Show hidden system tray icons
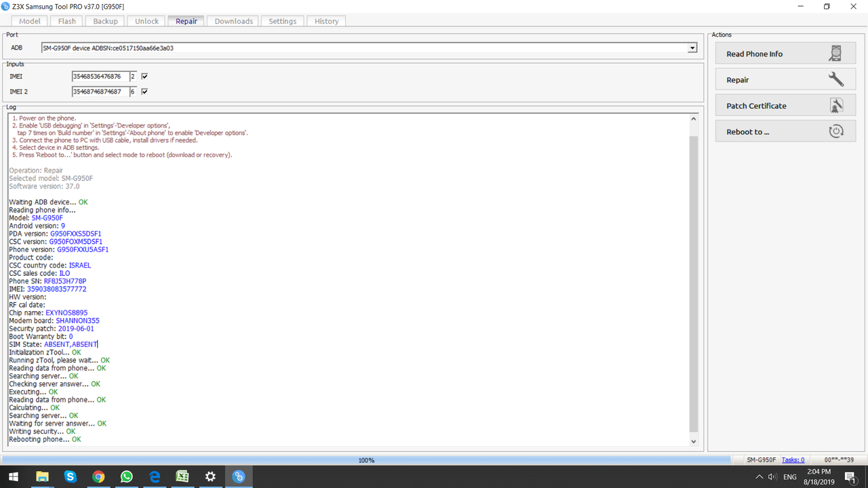The width and height of the screenshot is (868, 488). coord(759,476)
